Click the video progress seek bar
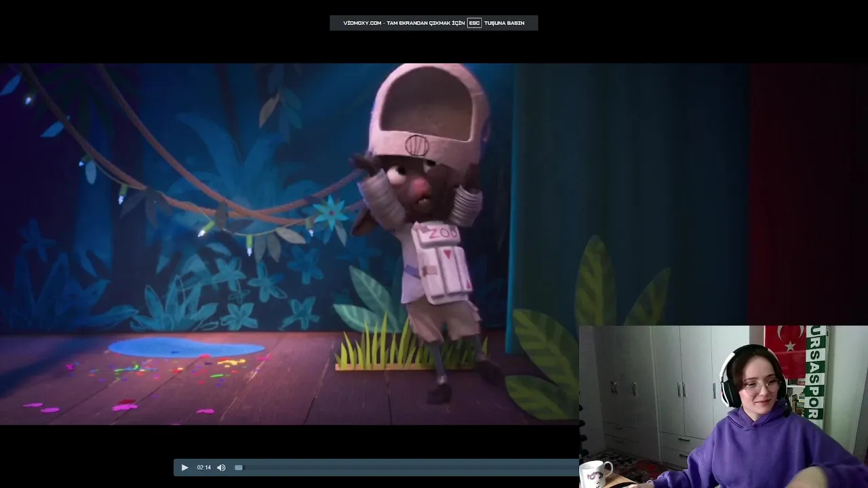The height and width of the screenshot is (488, 868). (x=407, y=468)
